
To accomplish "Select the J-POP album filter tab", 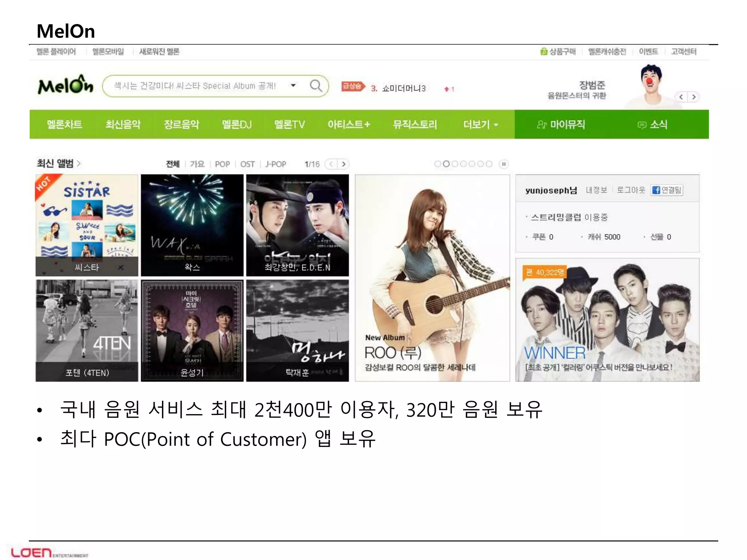I will 276,164.
